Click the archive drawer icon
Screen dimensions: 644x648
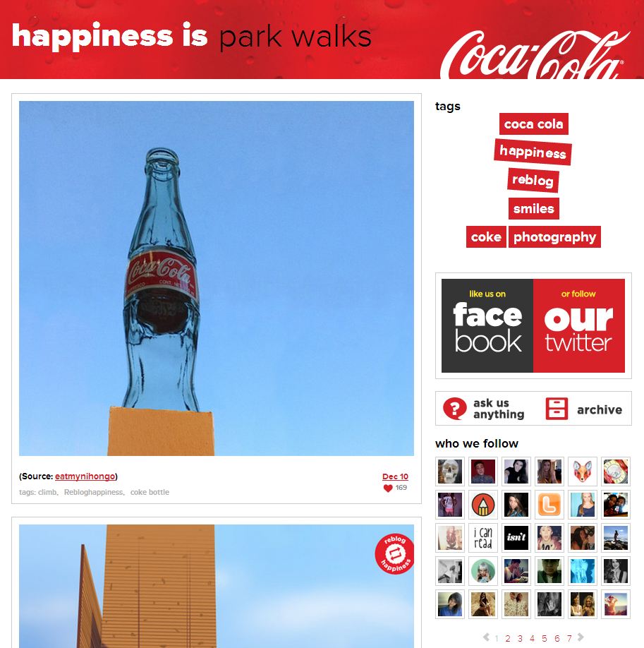[x=557, y=409]
